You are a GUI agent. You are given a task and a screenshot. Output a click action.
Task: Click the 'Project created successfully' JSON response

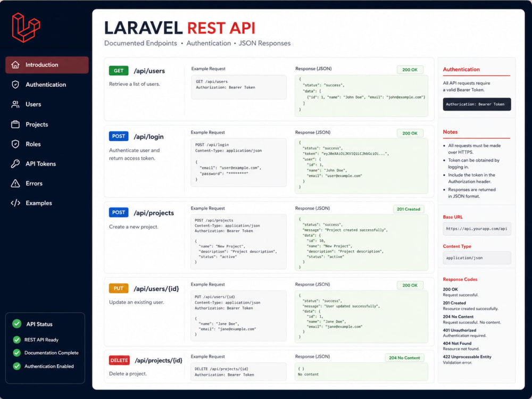(361, 242)
